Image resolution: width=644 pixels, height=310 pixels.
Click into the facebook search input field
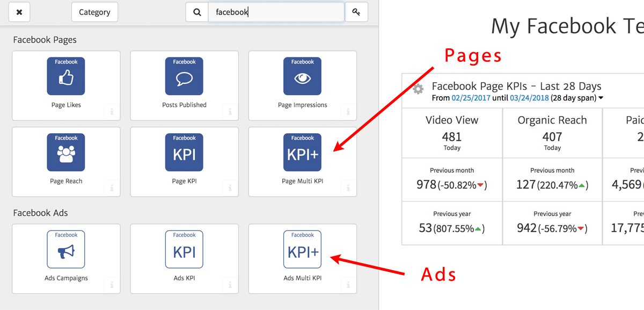[x=276, y=12]
